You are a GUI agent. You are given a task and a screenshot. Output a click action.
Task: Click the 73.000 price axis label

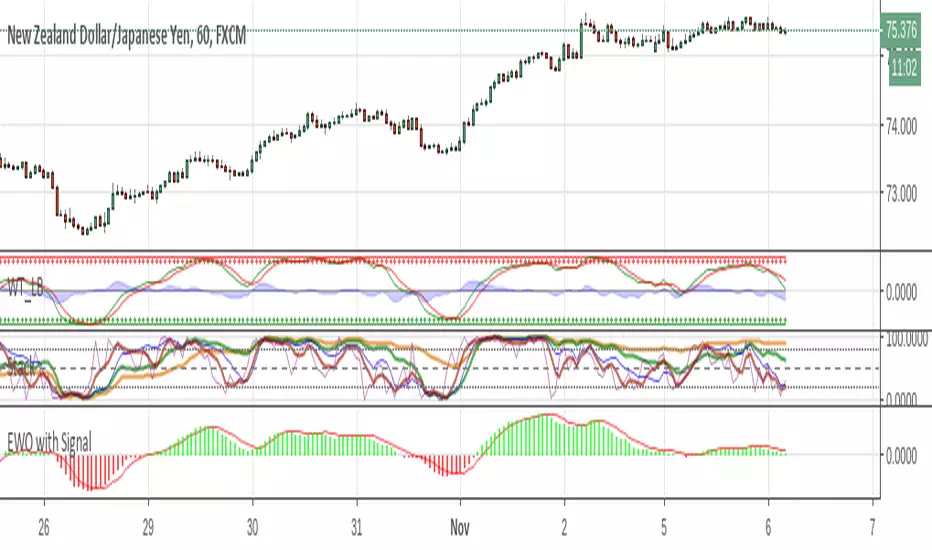[901, 193]
